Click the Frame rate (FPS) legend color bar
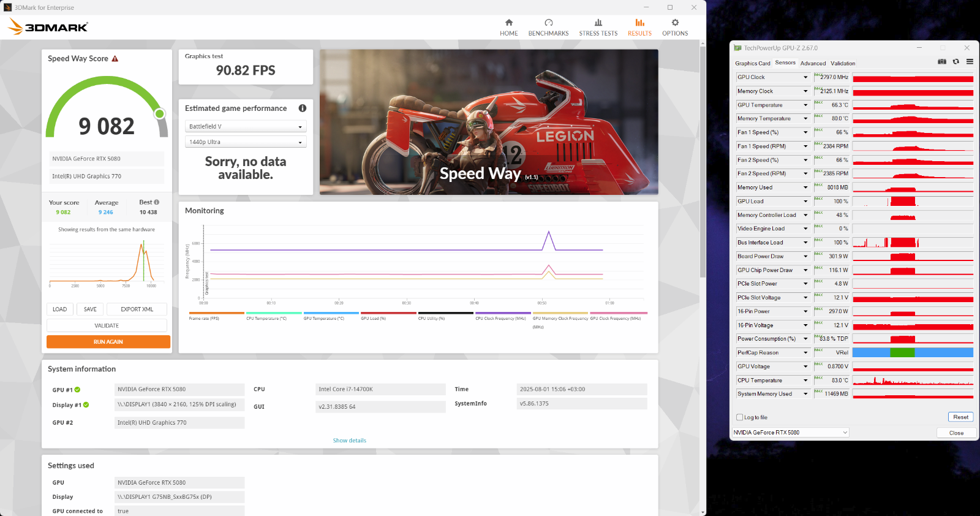 (217, 313)
